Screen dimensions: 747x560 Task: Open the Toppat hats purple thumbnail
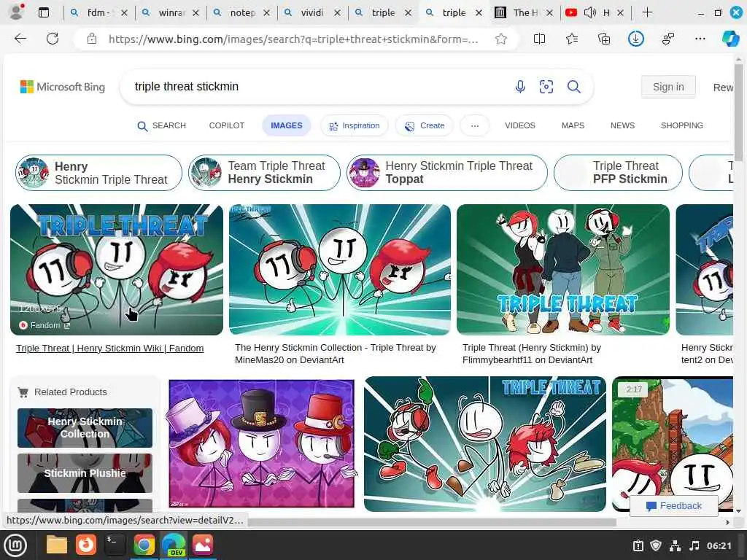pyautogui.click(x=262, y=443)
